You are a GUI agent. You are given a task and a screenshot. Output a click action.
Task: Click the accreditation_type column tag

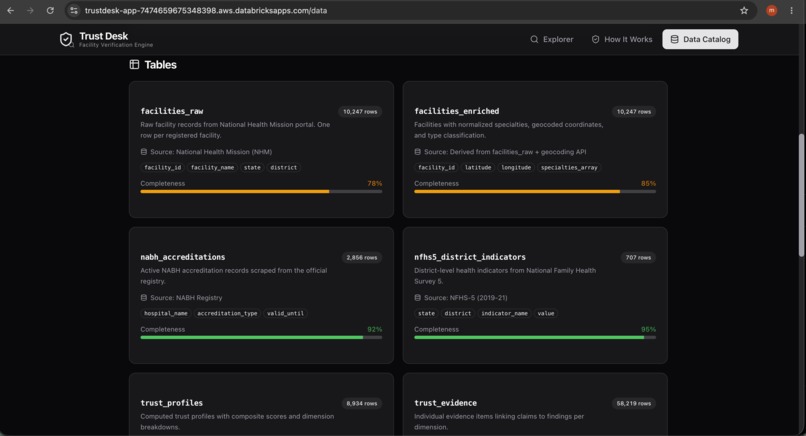click(227, 314)
